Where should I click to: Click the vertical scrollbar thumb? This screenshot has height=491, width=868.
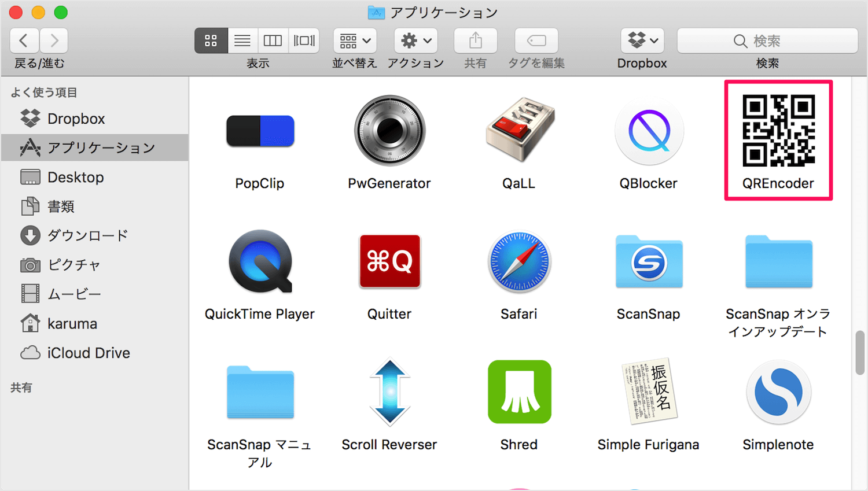click(x=860, y=353)
